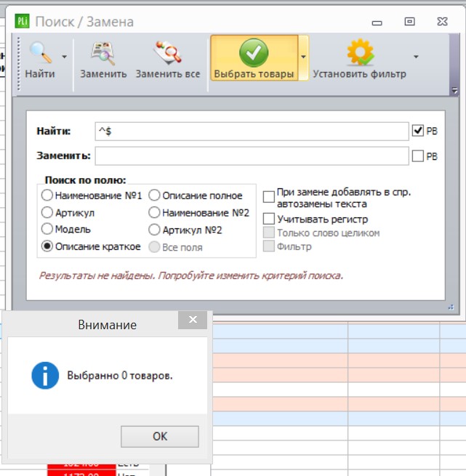
Task: Open the Выбрать товары dropdown arrow
Action: click(x=303, y=57)
